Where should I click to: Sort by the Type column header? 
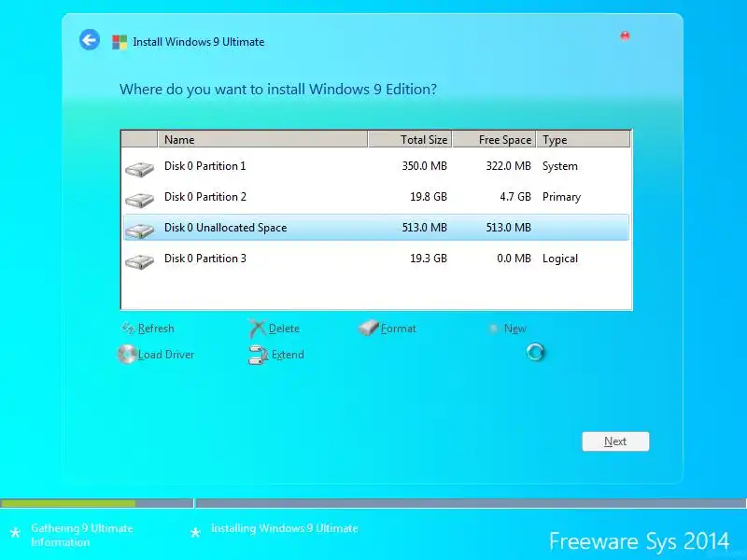pos(583,139)
